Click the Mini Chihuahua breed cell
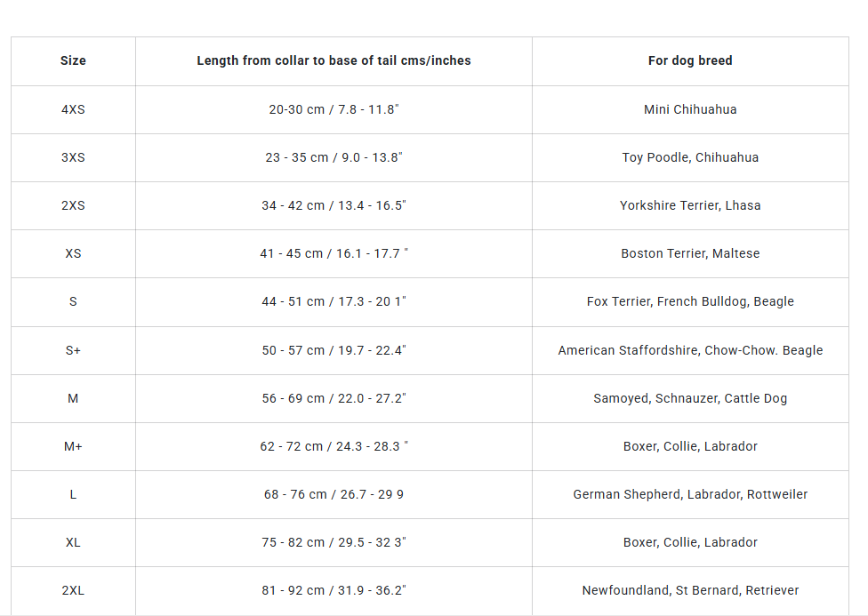 690,109
